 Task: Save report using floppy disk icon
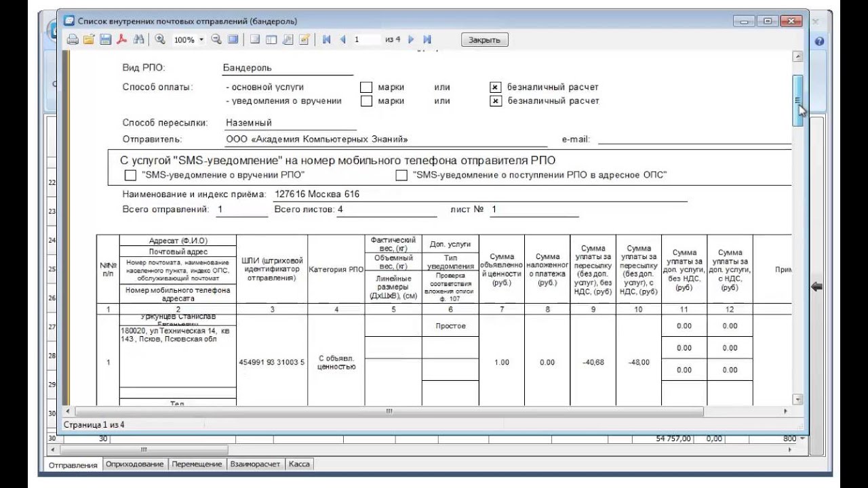pyautogui.click(x=105, y=40)
